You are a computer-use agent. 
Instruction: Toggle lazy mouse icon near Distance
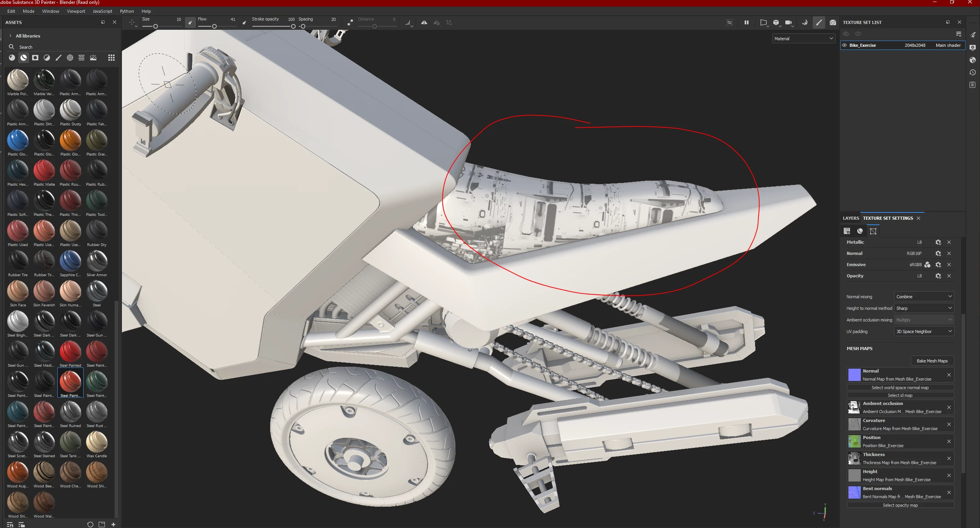point(350,22)
